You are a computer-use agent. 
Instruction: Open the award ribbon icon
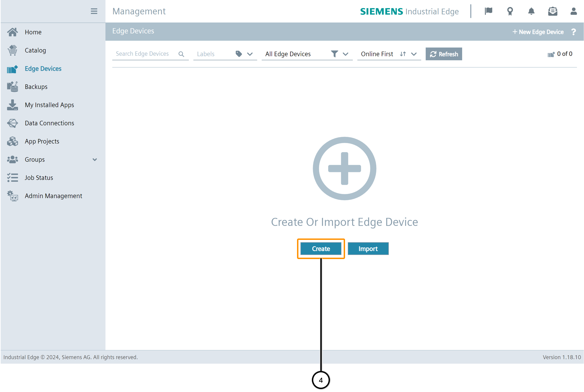pyautogui.click(x=510, y=11)
